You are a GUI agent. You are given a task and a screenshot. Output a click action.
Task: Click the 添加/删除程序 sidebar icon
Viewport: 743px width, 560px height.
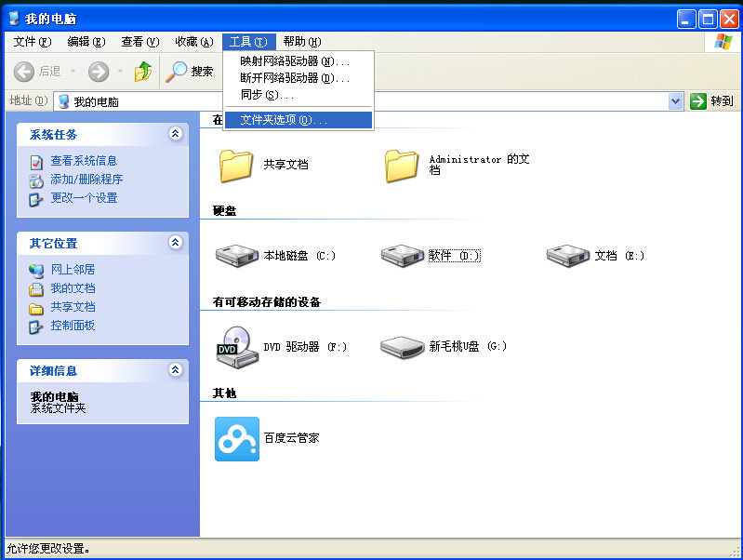point(36,180)
